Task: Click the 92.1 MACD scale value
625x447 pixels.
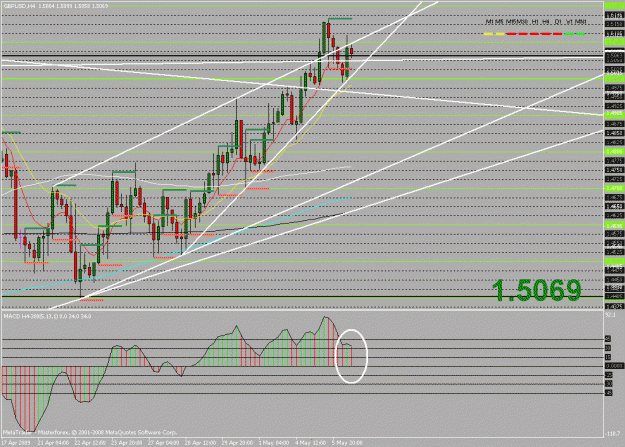Action: (x=610, y=315)
